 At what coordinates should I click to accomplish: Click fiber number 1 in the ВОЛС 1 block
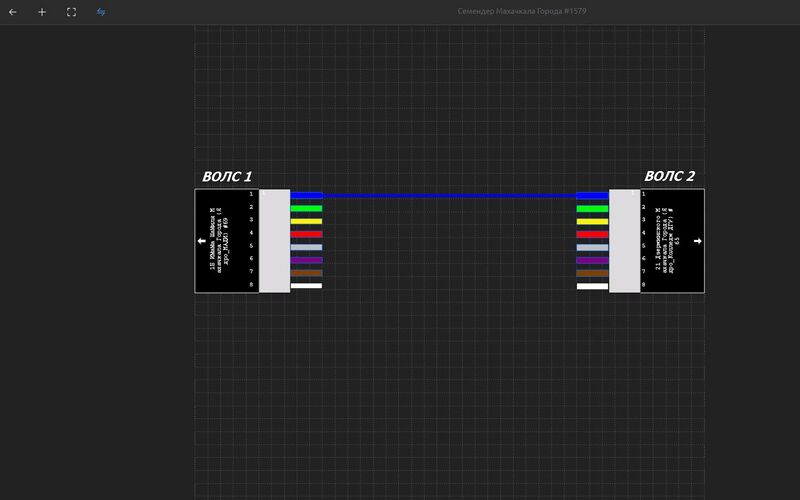pos(251,194)
